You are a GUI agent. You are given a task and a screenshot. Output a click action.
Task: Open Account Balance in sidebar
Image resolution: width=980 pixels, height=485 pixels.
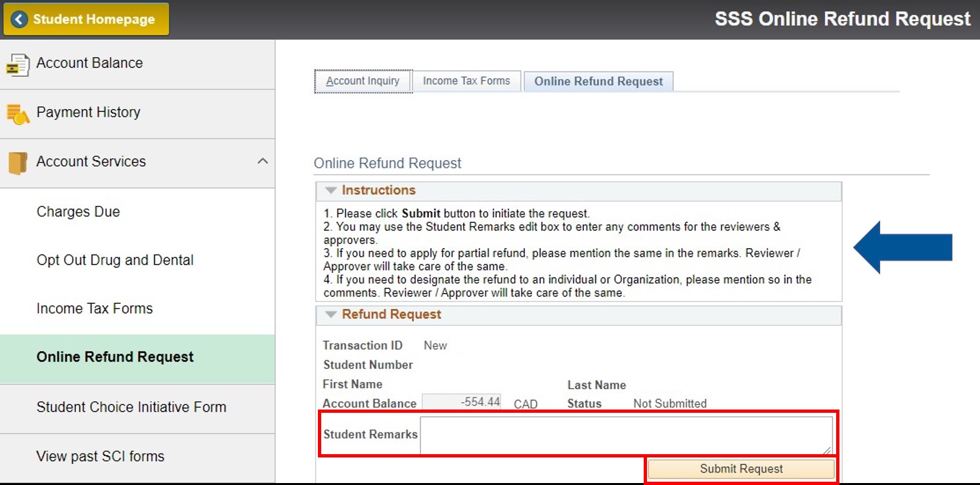click(137, 64)
